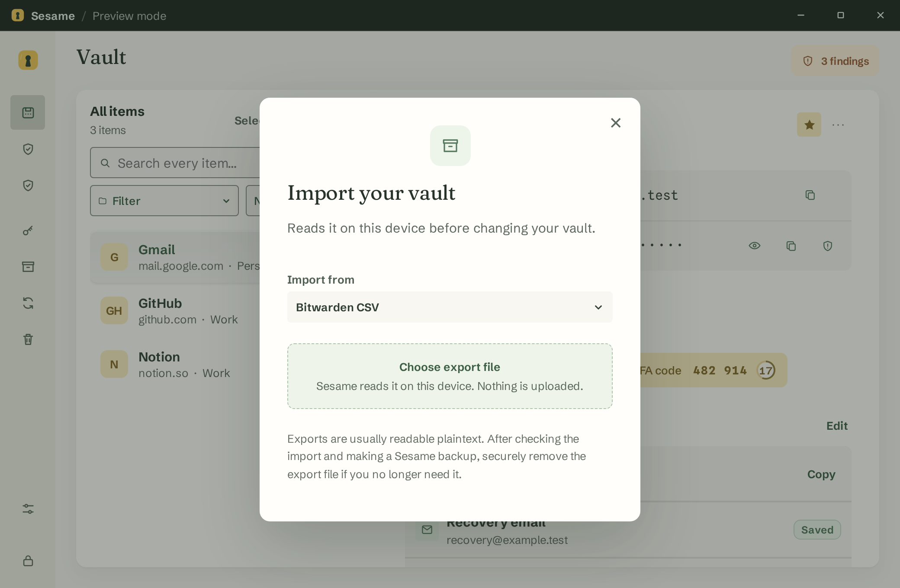Open the three-dot more options menu
Viewport: 900px width, 588px height.
[x=838, y=125]
